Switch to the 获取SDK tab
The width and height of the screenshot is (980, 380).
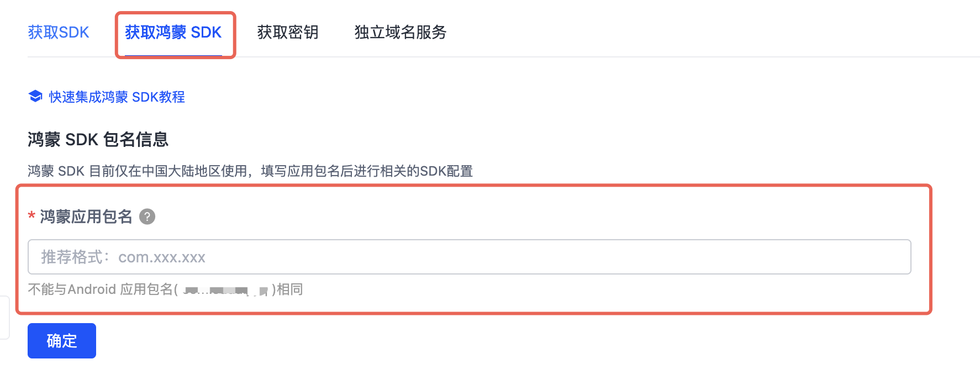(x=58, y=32)
